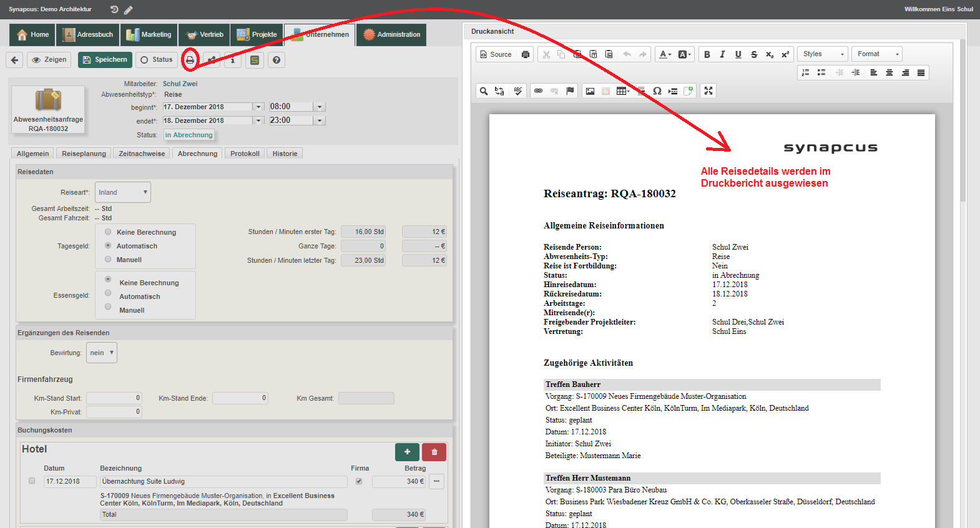
Task: Open the Bewirtung dropdown set to nein
Action: [x=102, y=353]
